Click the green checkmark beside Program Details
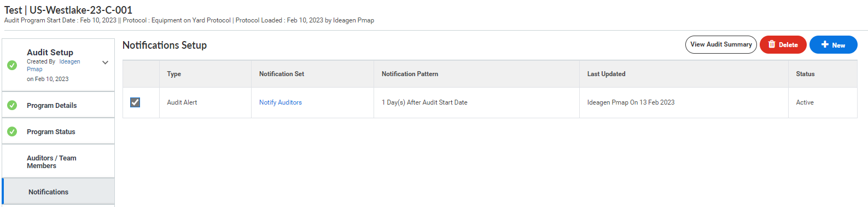This screenshot has height=207, width=868. tap(12, 105)
